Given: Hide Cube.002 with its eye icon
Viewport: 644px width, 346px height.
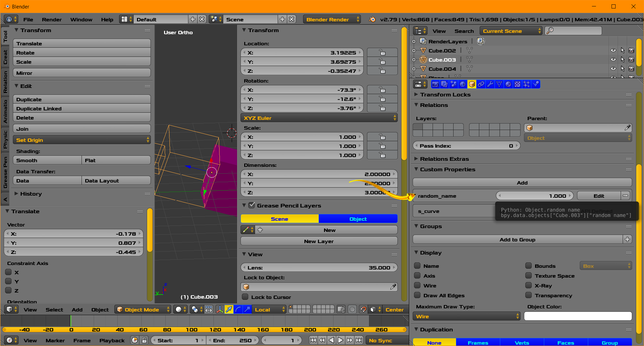Looking at the screenshot, I should 613,50.
